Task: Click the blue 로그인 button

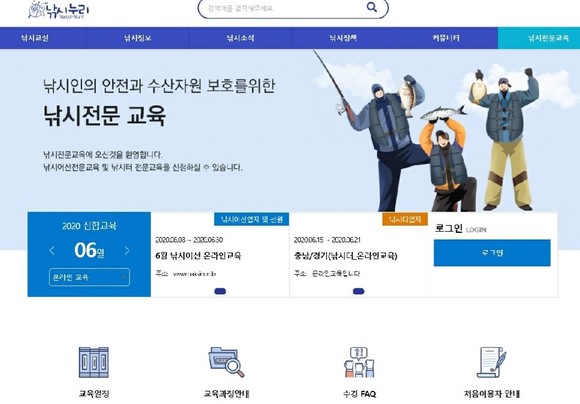Action: point(492,253)
